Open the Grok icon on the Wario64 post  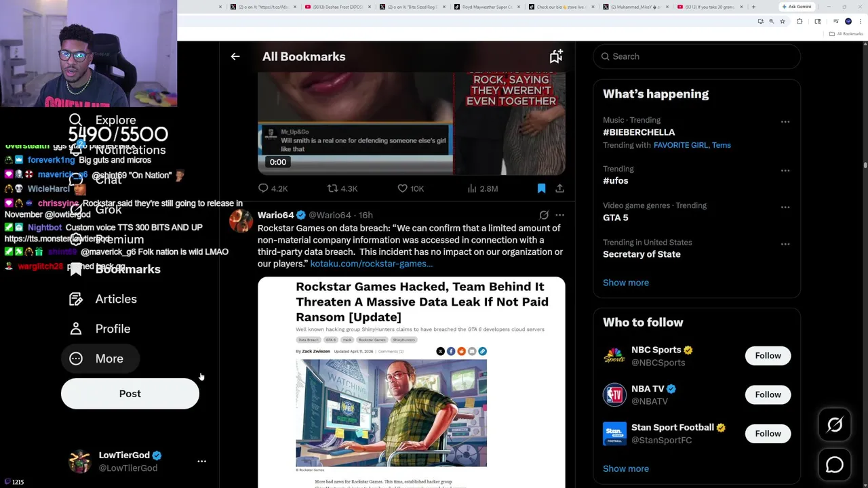[544, 215]
